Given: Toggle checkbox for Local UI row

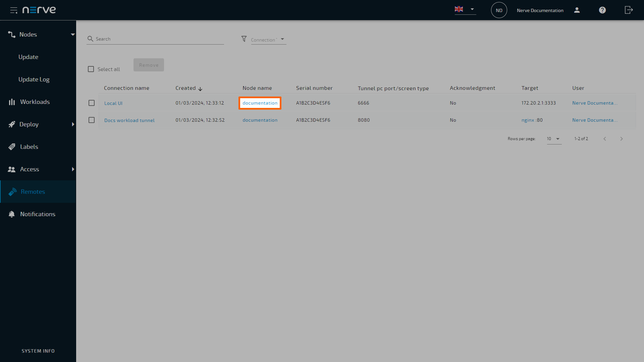Looking at the screenshot, I should point(92,103).
